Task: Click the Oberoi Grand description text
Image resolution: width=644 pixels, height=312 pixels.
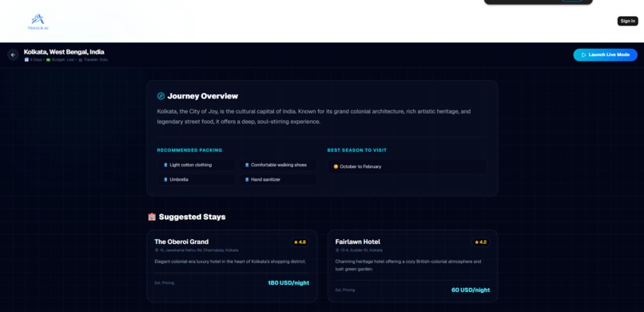Action: click(x=230, y=262)
